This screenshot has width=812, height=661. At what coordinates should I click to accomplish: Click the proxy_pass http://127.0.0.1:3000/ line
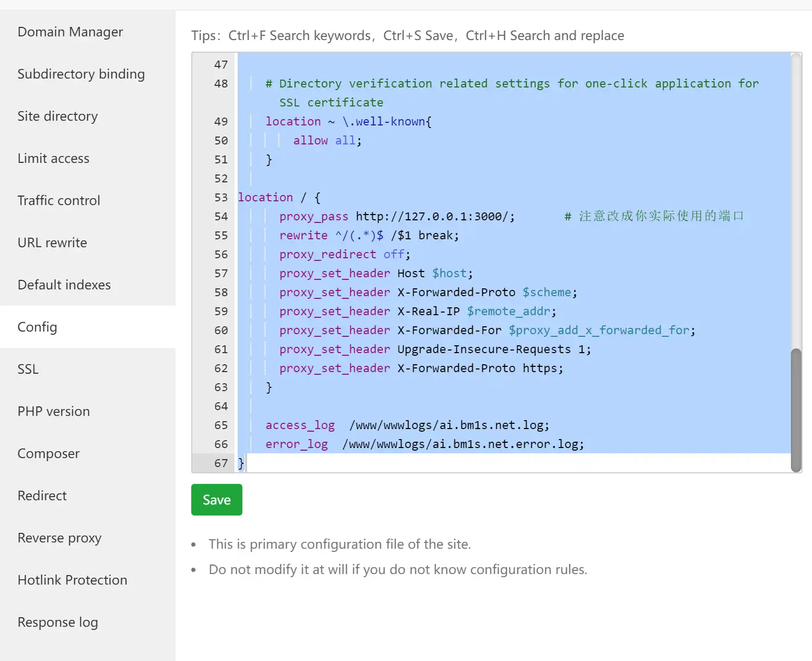pyautogui.click(x=397, y=216)
